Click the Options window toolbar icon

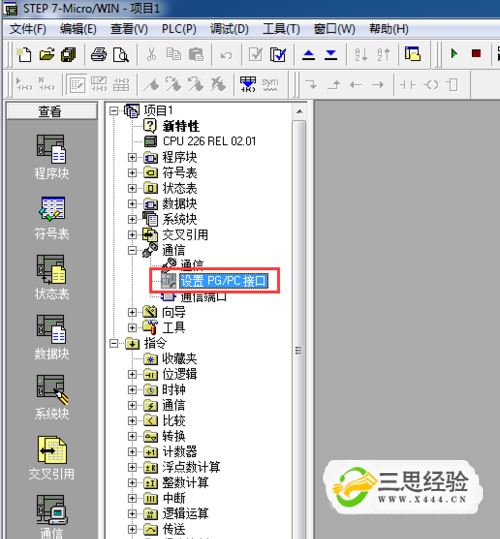(412, 54)
